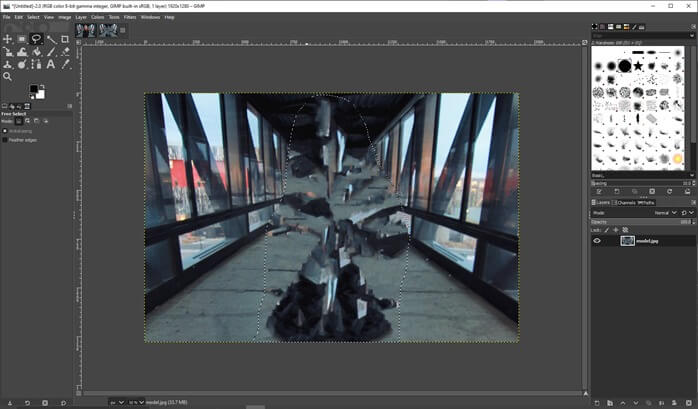Select the Bucket Fill tool
The width and height of the screenshot is (698, 409).
click(37, 52)
